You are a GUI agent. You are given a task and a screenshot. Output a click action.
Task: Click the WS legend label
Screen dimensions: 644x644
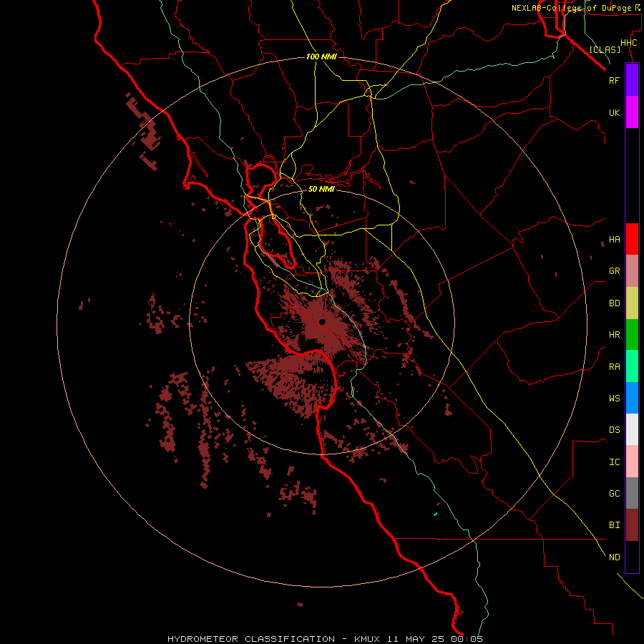pos(614,399)
